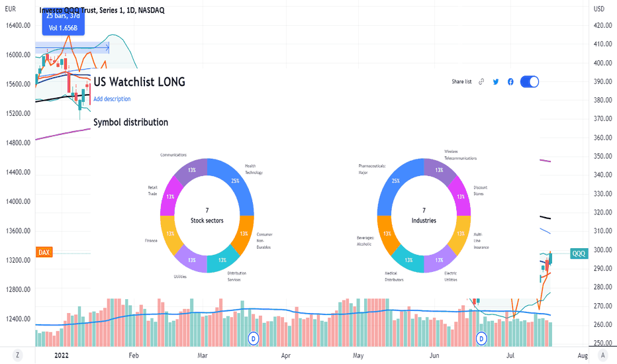The height and width of the screenshot is (364, 617).
Task: Click the 7 Industries donut center
Action: (424, 216)
